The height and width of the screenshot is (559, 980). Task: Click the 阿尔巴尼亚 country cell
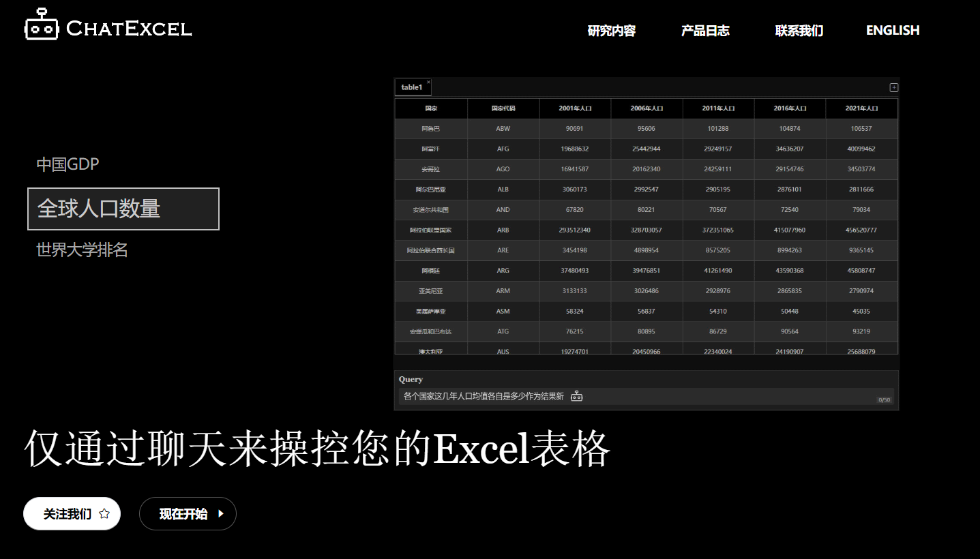[431, 190]
